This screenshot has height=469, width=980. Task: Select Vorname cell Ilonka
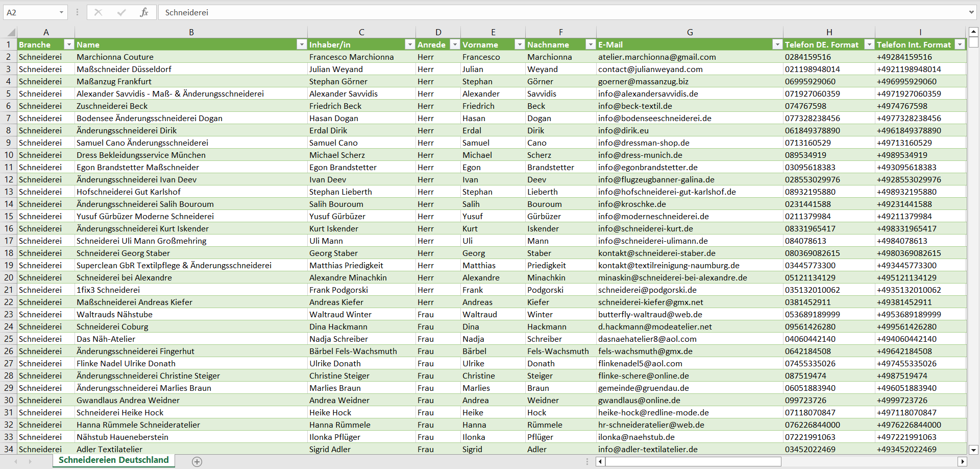pos(493,437)
